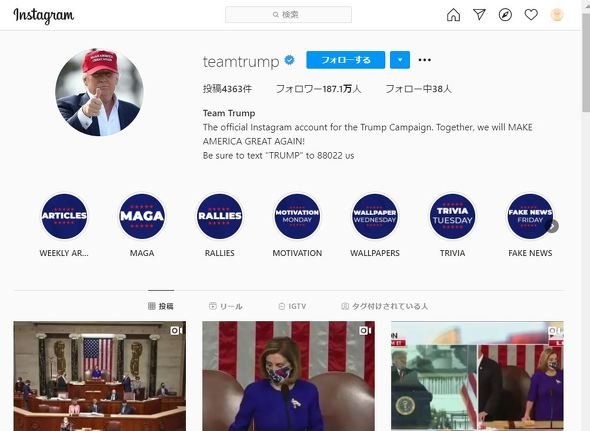Open the three-dot options menu
This screenshot has height=431, width=590.
click(424, 60)
